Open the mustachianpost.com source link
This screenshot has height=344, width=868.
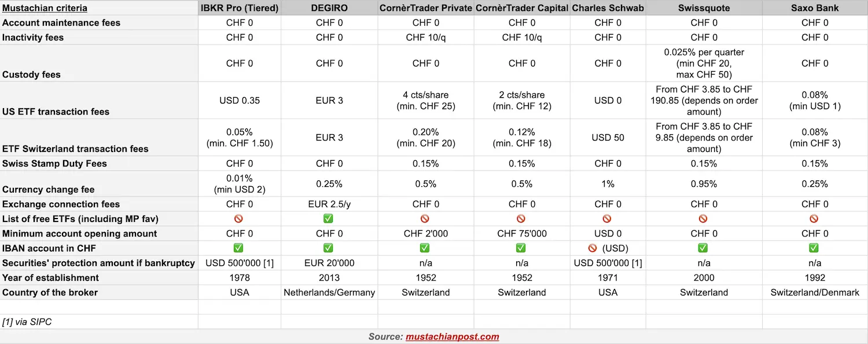pos(452,336)
